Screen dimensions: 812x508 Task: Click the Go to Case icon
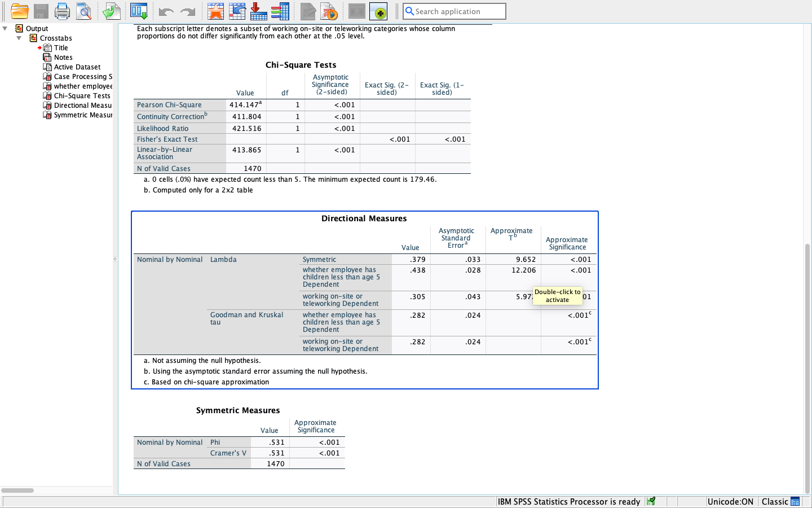click(x=237, y=11)
